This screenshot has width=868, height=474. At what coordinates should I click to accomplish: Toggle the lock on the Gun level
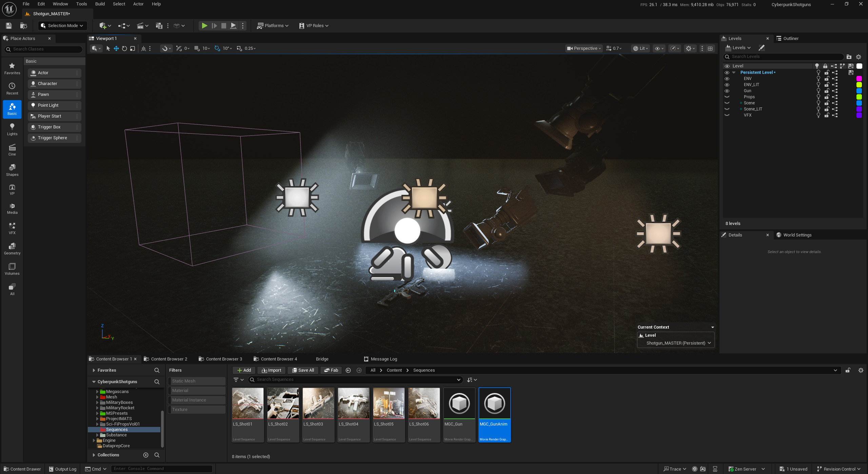[x=827, y=90]
